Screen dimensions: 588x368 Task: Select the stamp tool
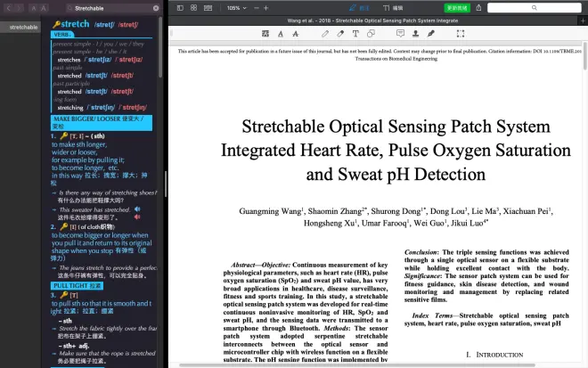tap(415, 34)
